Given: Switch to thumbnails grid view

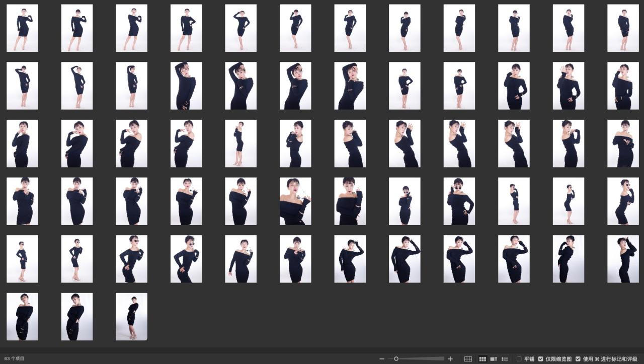Looking at the screenshot, I should click(482, 359).
